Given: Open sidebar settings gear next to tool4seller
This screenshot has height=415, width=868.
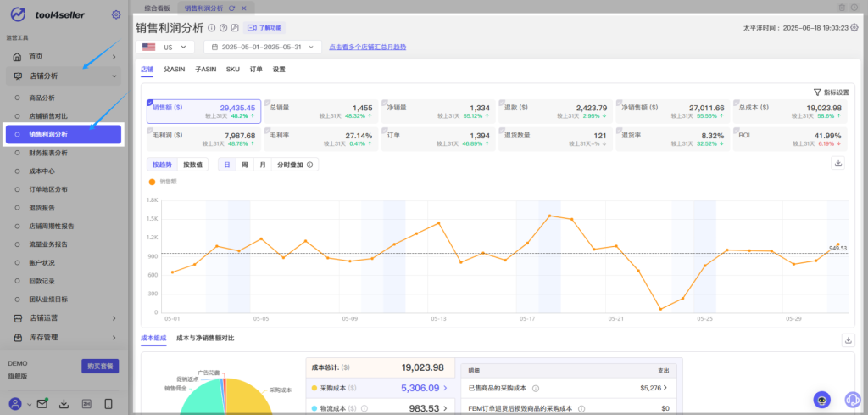Looking at the screenshot, I should (x=115, y=14).
